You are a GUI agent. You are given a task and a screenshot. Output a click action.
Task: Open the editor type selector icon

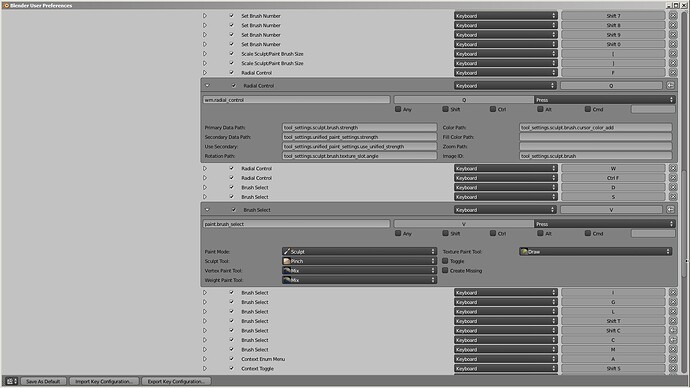[x=11, y=381]
